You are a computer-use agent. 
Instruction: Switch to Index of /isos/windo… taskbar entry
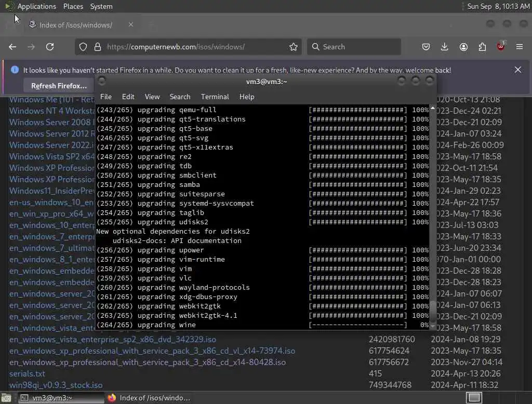(149, 398)
